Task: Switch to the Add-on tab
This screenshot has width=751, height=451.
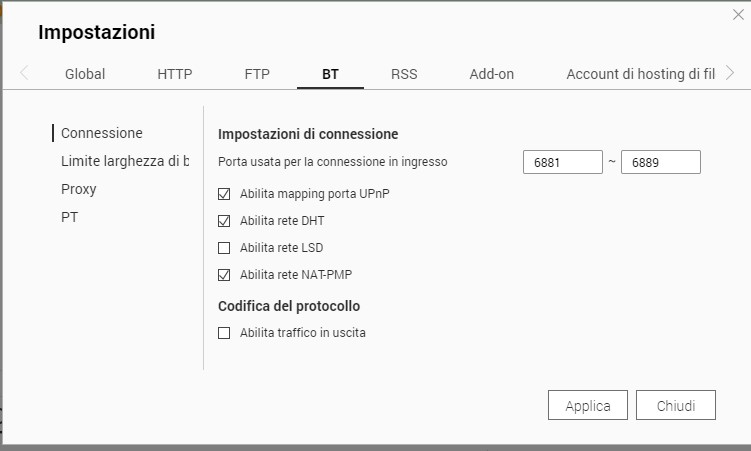Action: coord(492,74)
